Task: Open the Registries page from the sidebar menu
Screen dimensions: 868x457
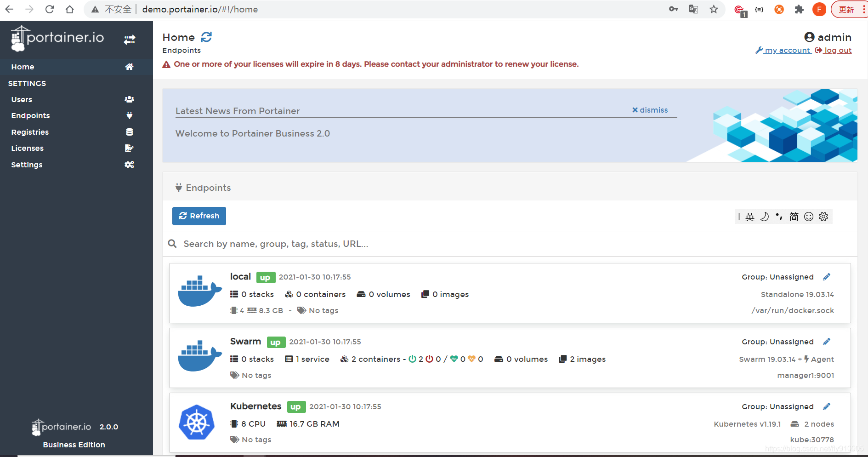Action: pyautogui.click(x=30, y=132)
